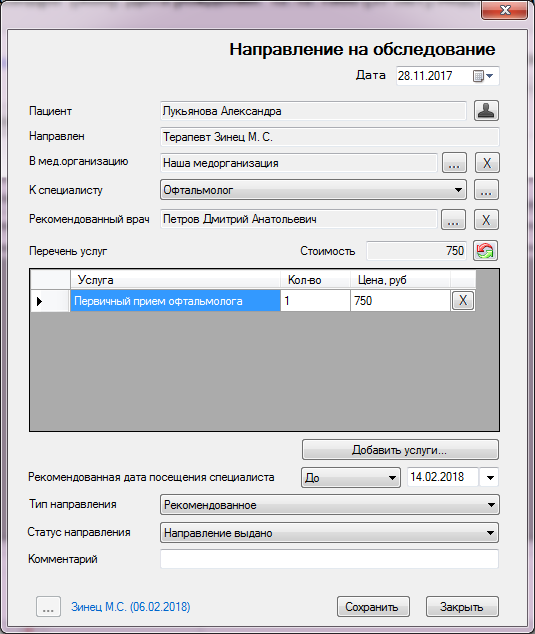
Task: Browse recommended doctors with ellipsis button
Action: [453, 220]
